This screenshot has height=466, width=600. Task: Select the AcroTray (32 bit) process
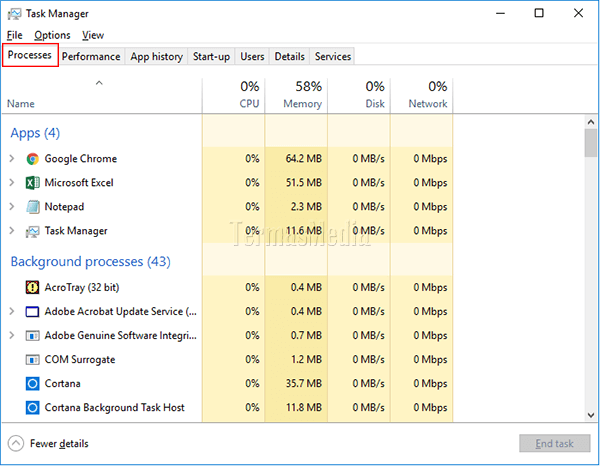[x=82, y=287]
